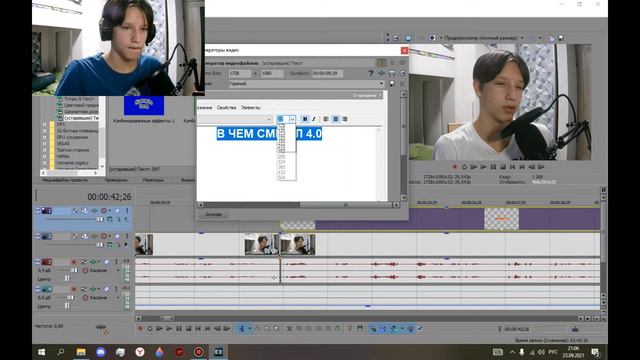Open the edit tool options arrow
The height and width of the screenshot is (360, 640).
coord(249,329)
